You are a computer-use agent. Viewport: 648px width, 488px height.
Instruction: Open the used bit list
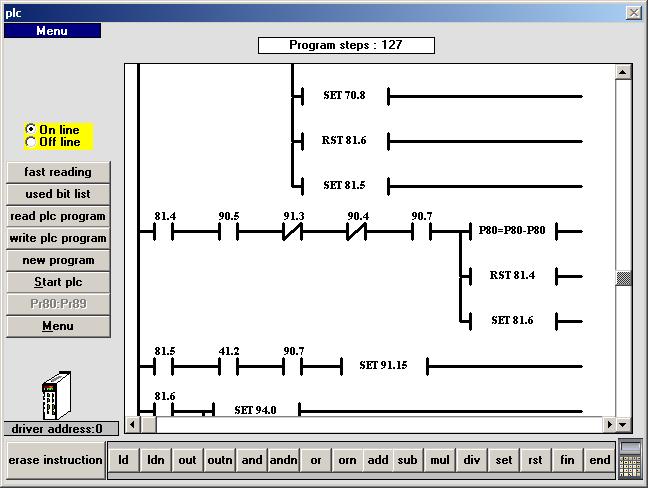pyautogui.click(x=58, y=194)
